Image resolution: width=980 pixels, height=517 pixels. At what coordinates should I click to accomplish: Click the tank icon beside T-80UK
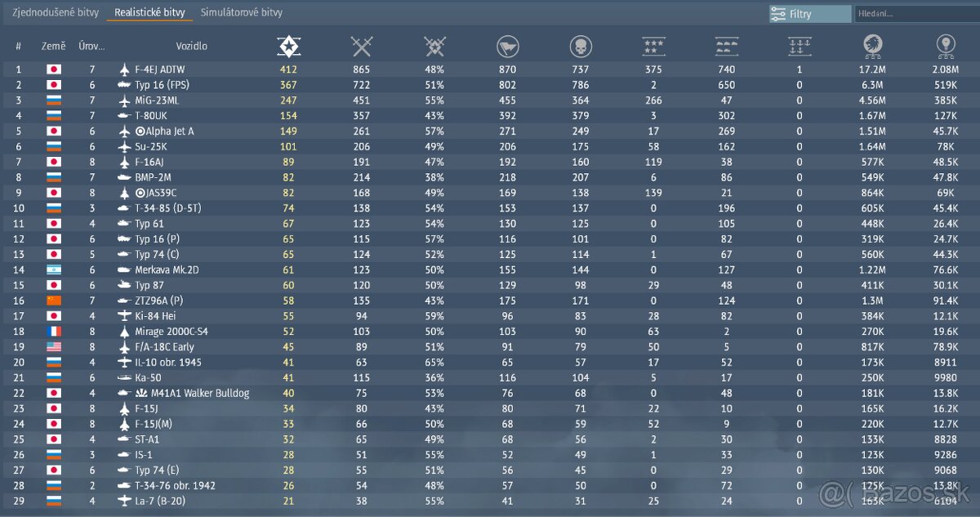(125, 116)
